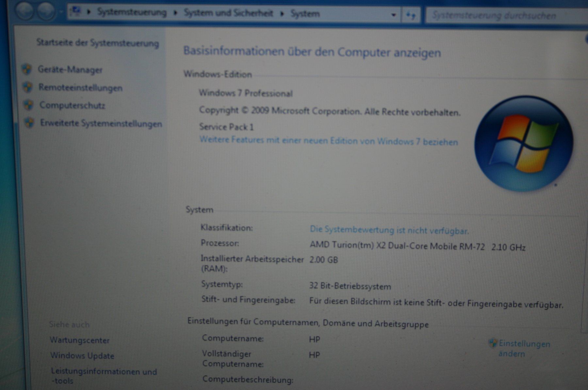The image size is (588, 390).
Task: Open Remoteeinstellungen link
Action: [81, 87]
